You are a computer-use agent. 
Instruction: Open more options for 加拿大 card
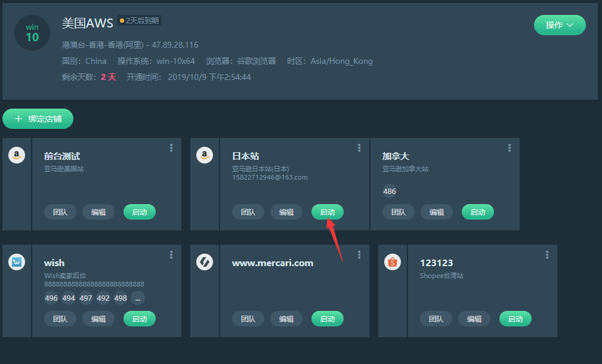pyautogui.click(x=510, y=148)
